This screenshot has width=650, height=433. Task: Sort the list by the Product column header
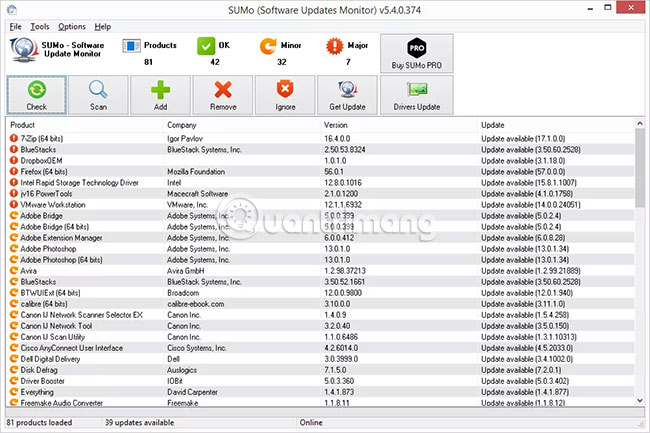85,125
